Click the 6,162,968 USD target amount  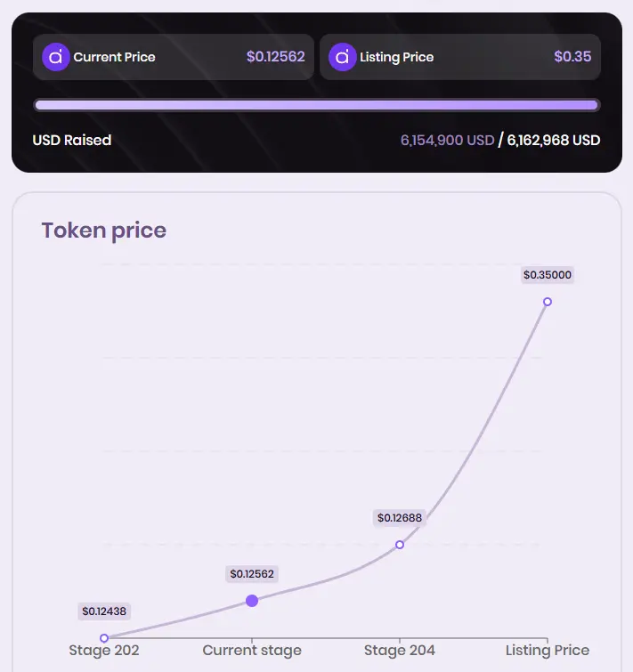point(554,140)
